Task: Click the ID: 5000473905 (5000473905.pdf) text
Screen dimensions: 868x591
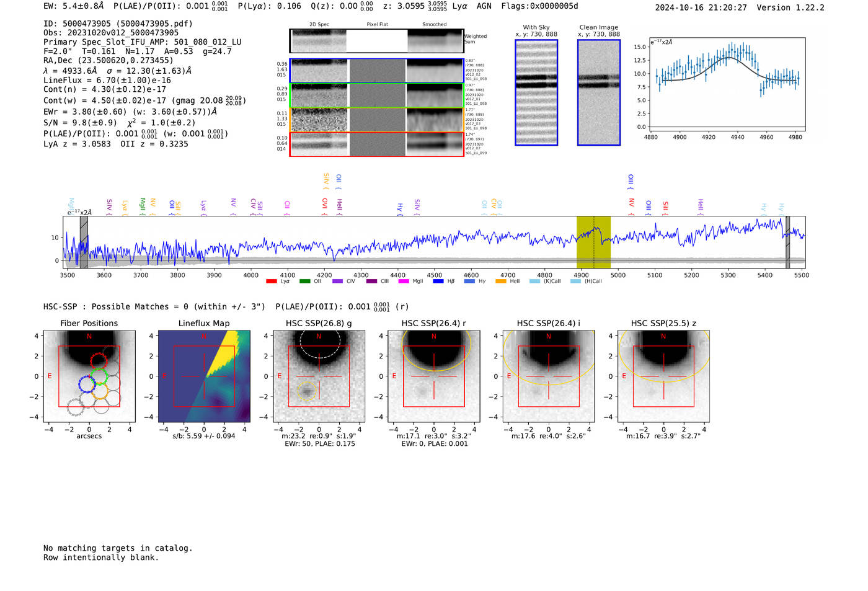Action: (x=118, y=24)
